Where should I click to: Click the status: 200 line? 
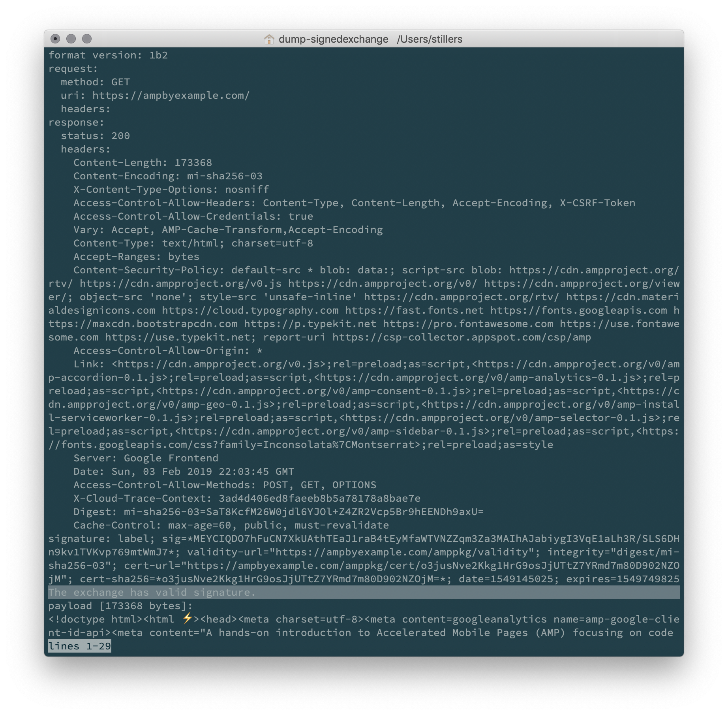coord(96,135)
